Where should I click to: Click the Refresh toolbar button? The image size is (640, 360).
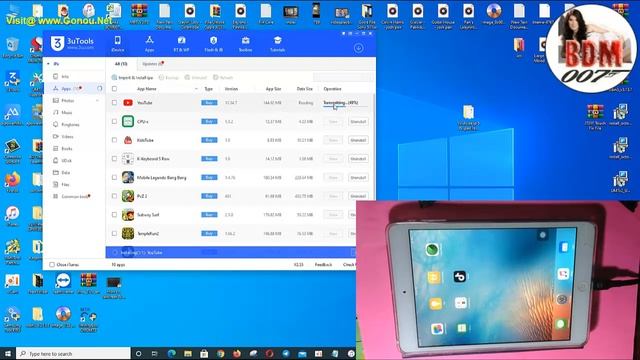click(x=223, y=77)
